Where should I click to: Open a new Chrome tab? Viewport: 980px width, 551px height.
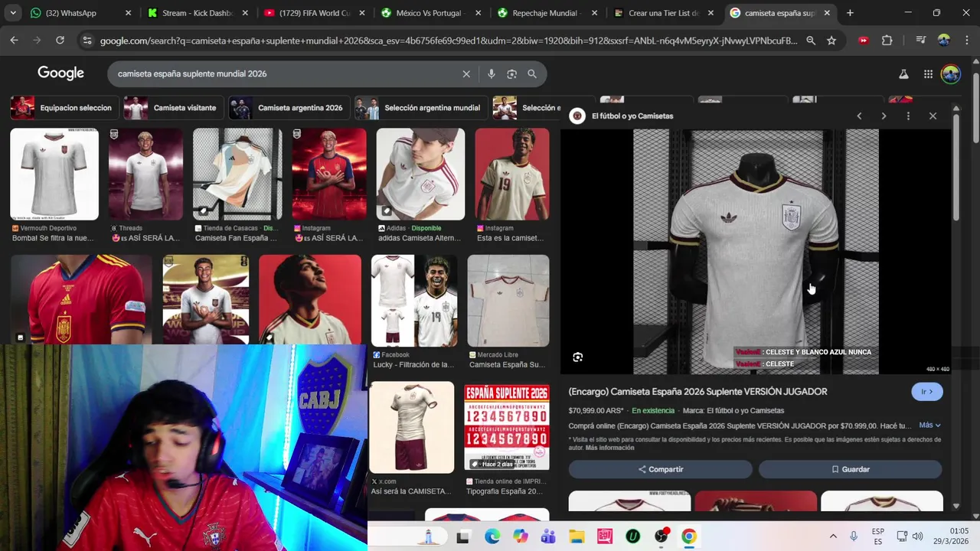[x=850, y=13]
